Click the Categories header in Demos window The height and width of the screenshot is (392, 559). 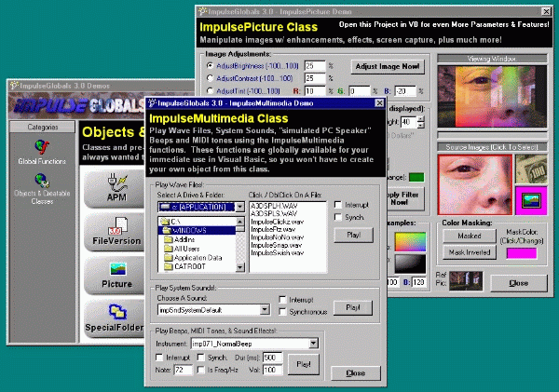point(43,128)
